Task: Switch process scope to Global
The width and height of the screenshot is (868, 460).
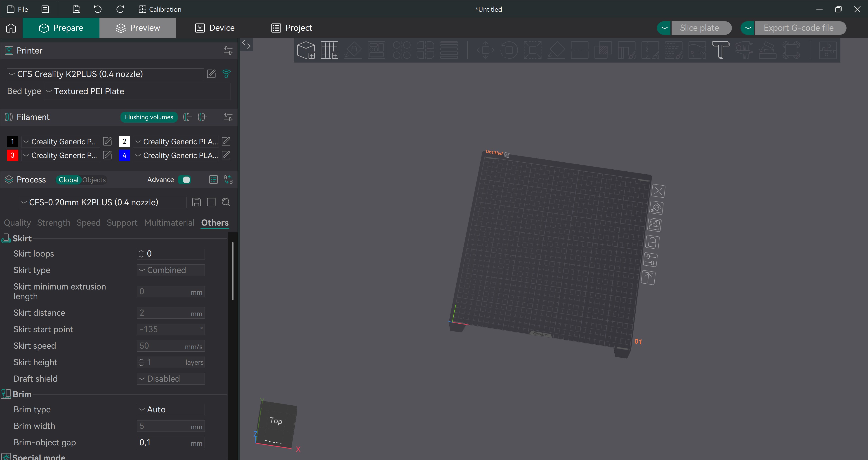Action: [x=68, y=180]
